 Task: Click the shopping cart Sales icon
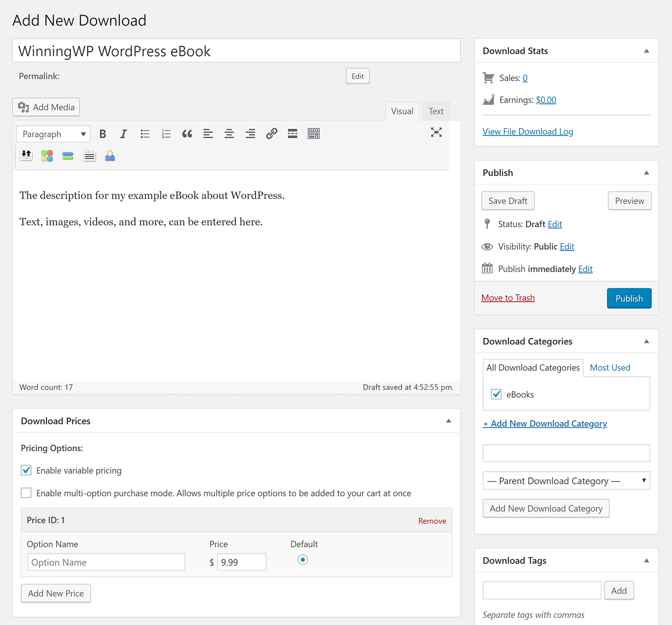click(x=488, y=78)
